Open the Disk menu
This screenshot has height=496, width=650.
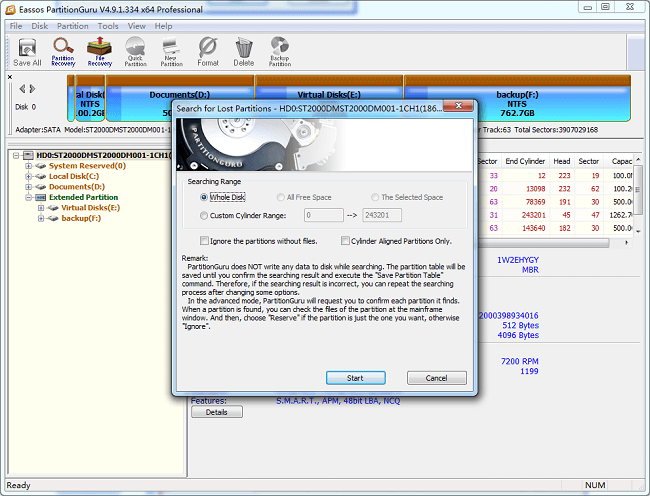[39, 26]
